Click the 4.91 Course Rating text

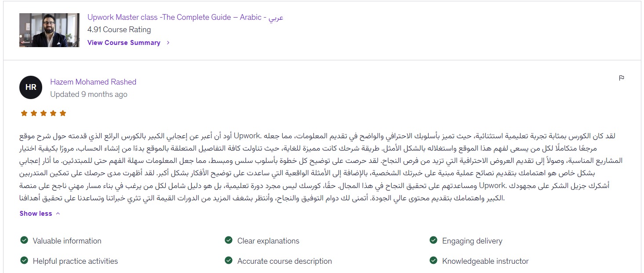(x=119, y=30)
